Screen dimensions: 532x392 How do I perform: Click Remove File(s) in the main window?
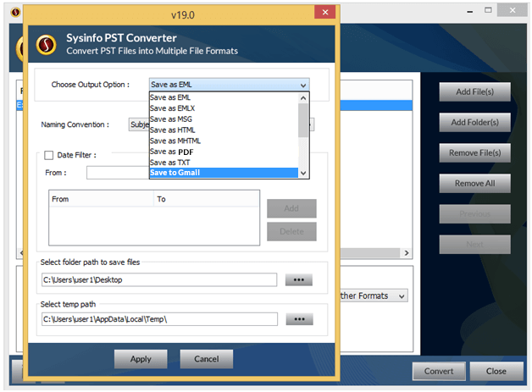click(x=474, y=153)
